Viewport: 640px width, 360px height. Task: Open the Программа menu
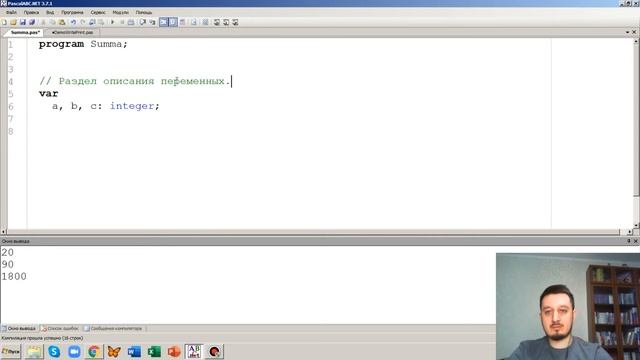[72, 13]
